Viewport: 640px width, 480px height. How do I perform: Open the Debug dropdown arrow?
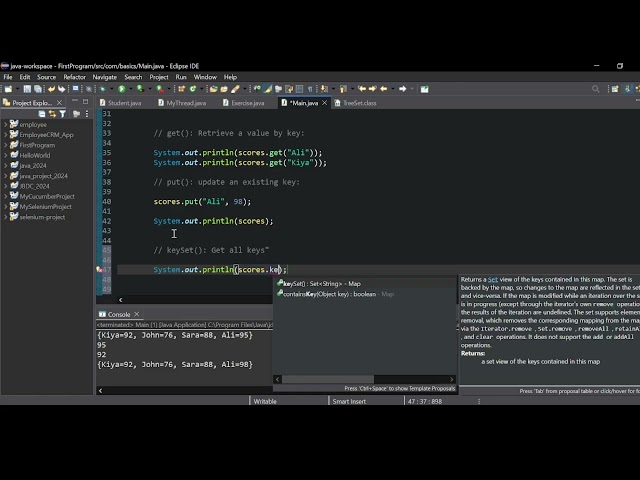point(111,89)
